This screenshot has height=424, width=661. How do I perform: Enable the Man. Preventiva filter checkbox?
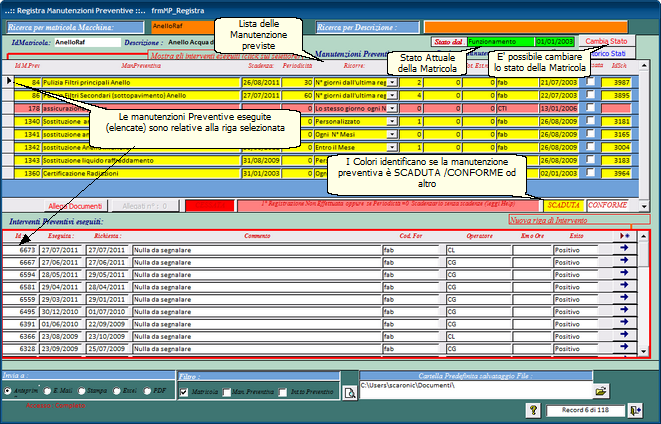point(227,392)
